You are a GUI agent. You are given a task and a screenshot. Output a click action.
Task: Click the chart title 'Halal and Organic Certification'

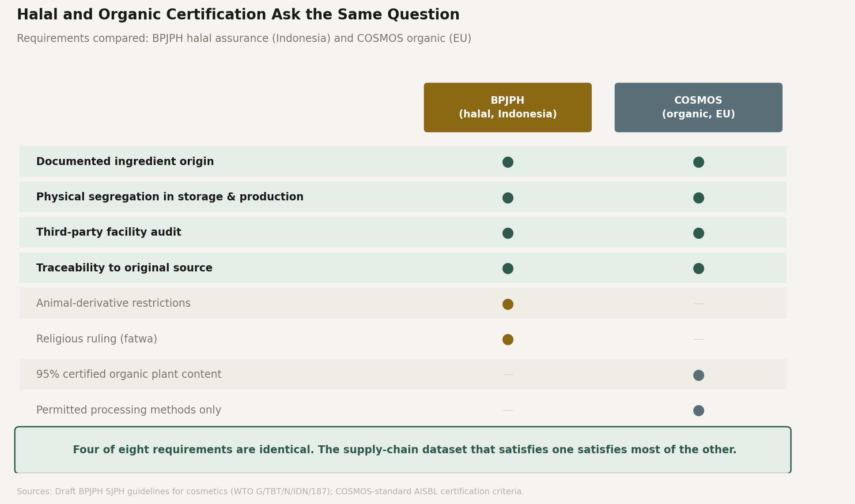click(238, 15)
